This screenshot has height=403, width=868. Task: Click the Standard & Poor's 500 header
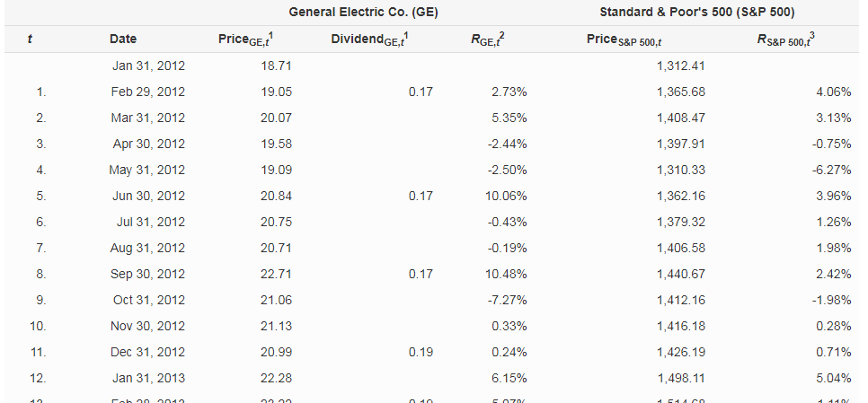(x=696, y=12)
